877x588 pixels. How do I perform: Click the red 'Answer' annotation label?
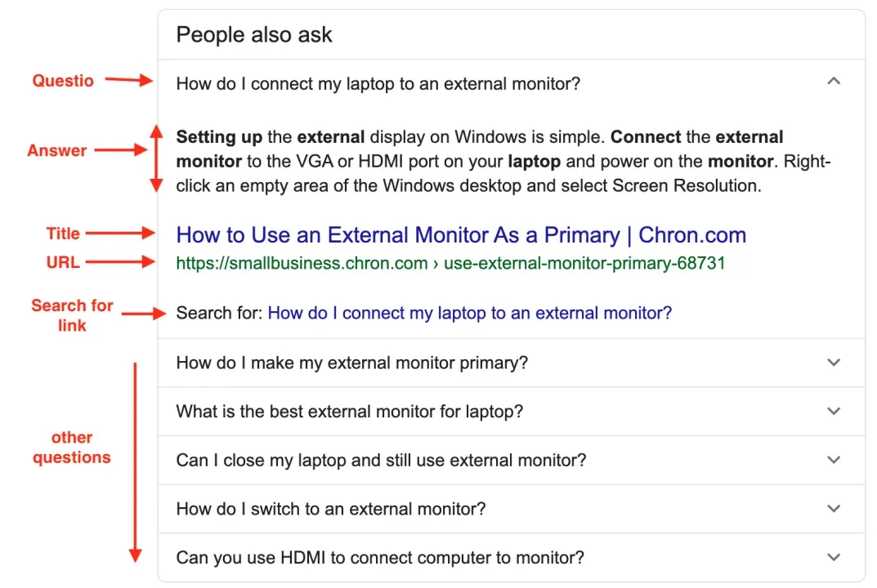[x=57, y=151]
